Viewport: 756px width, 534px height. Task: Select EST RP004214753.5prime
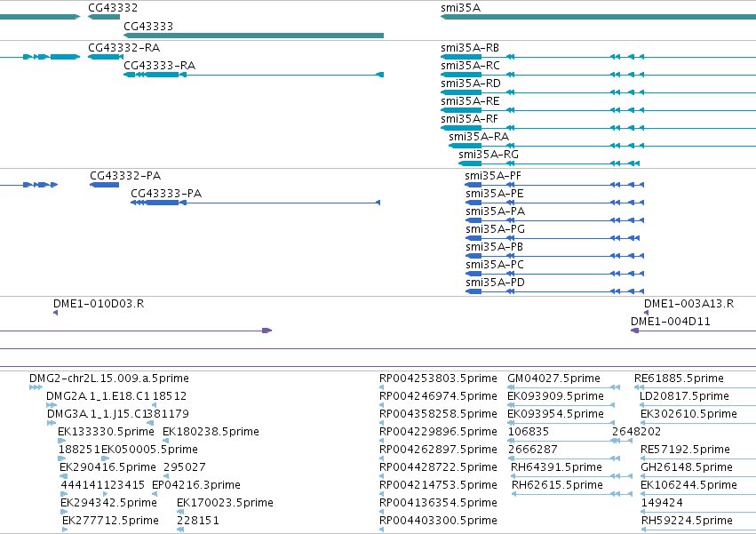pyautogui.click(x=438, y=485)
